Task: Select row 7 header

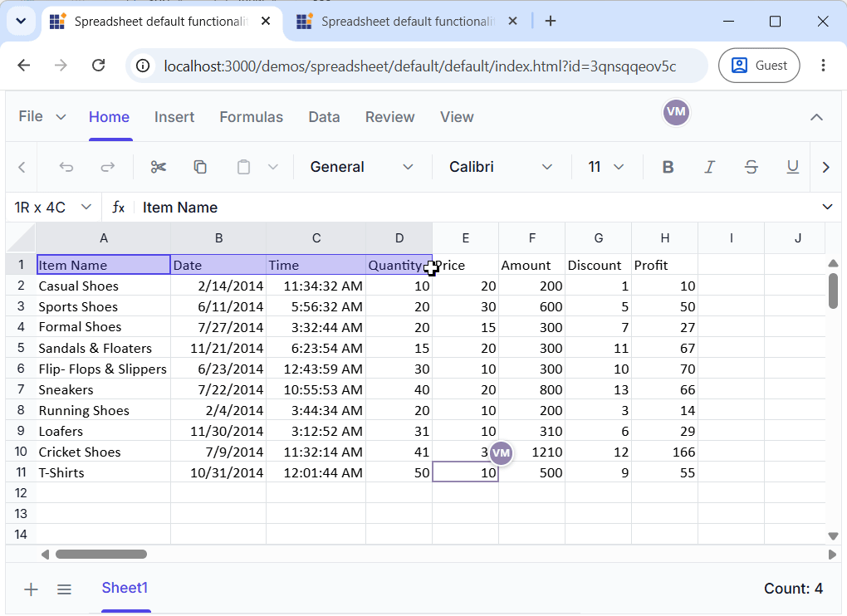Action: pyautogui.click(x=21, y=389)
